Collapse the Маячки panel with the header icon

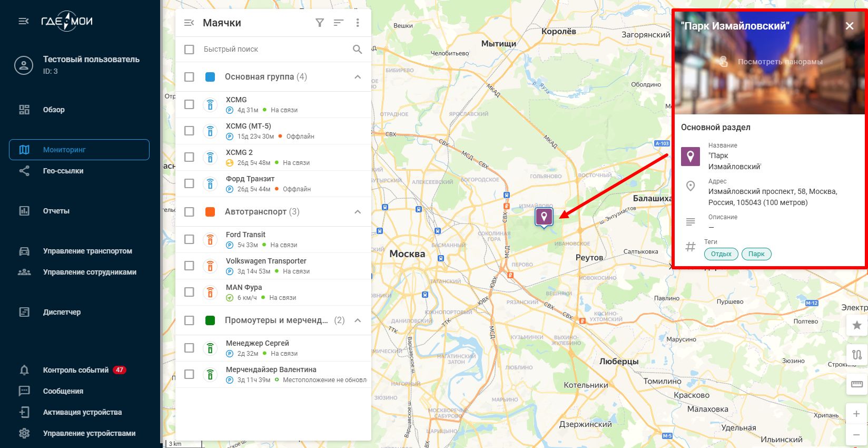[189, 23]
